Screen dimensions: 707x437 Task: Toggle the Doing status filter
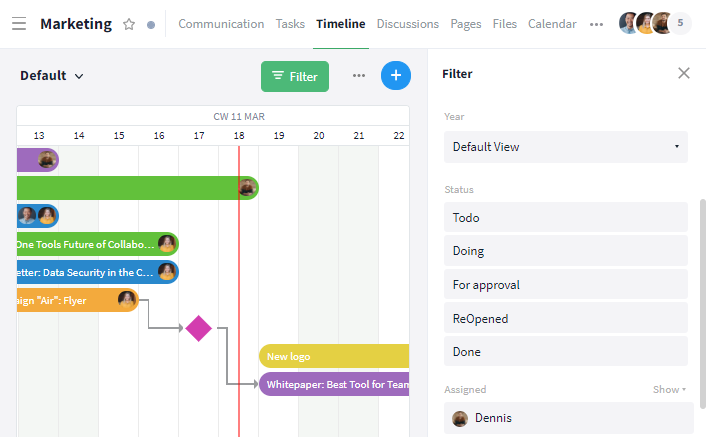[565, 251]
